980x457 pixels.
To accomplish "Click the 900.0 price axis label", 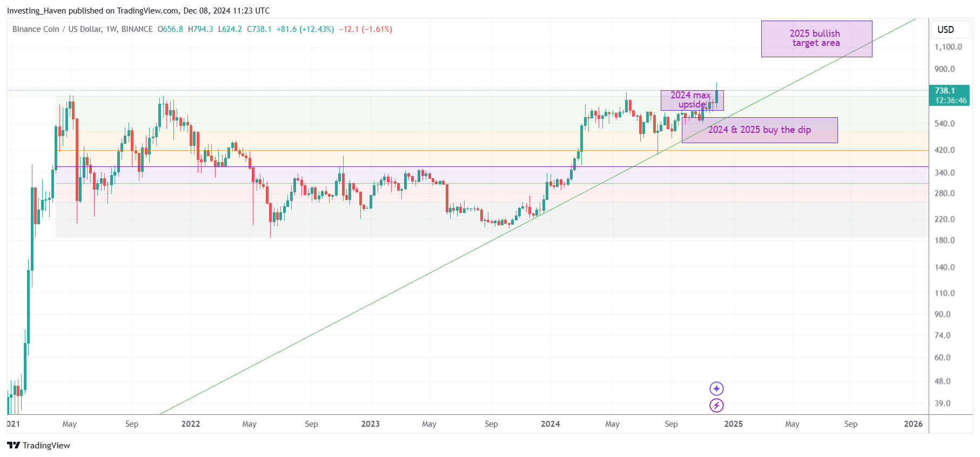I will (x=944, y=69).
